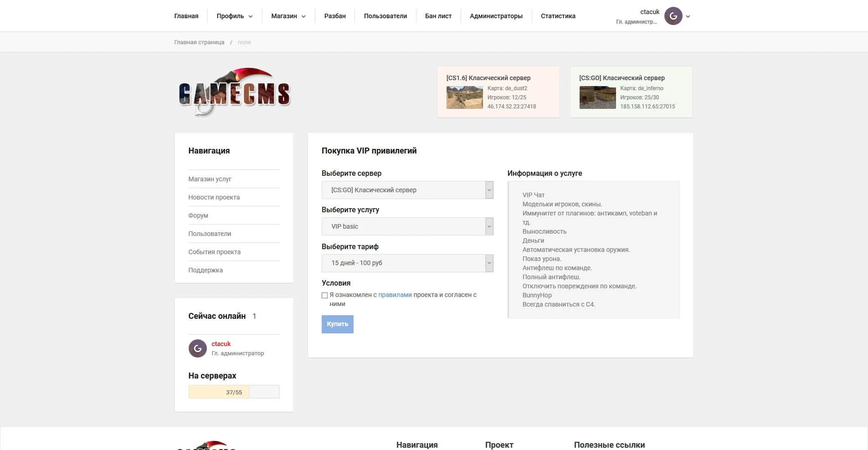Open the tariff dropdown showing 15 days
The image size is (868, 450).
[x=407, y=263]
